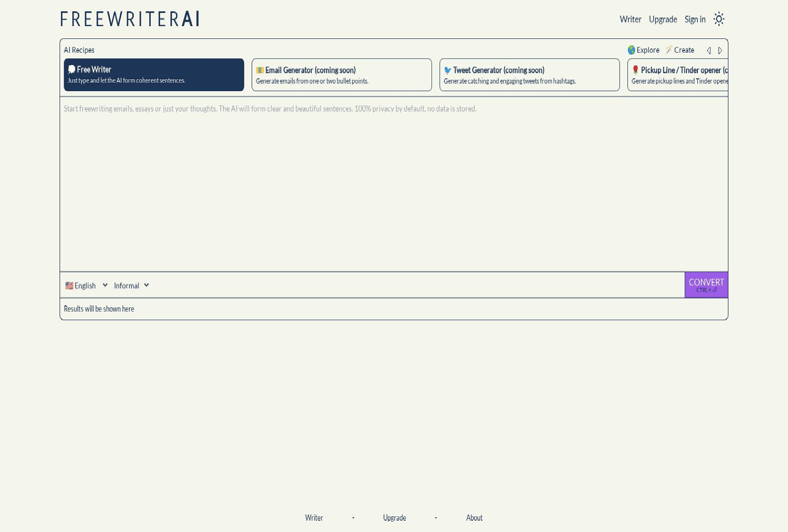Expand the Informal tone dropdown

click(131, 286)
